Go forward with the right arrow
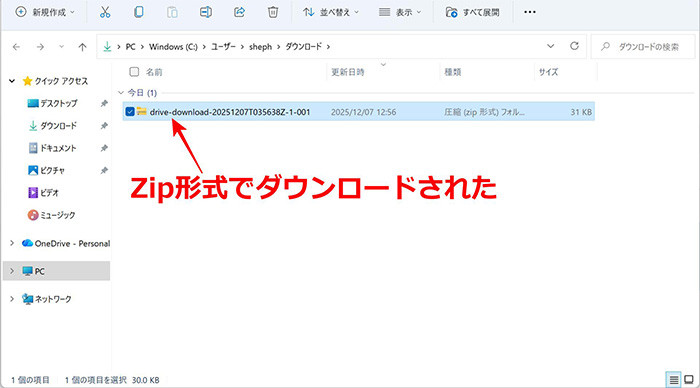The image size is (700, 388). point(40,47)
